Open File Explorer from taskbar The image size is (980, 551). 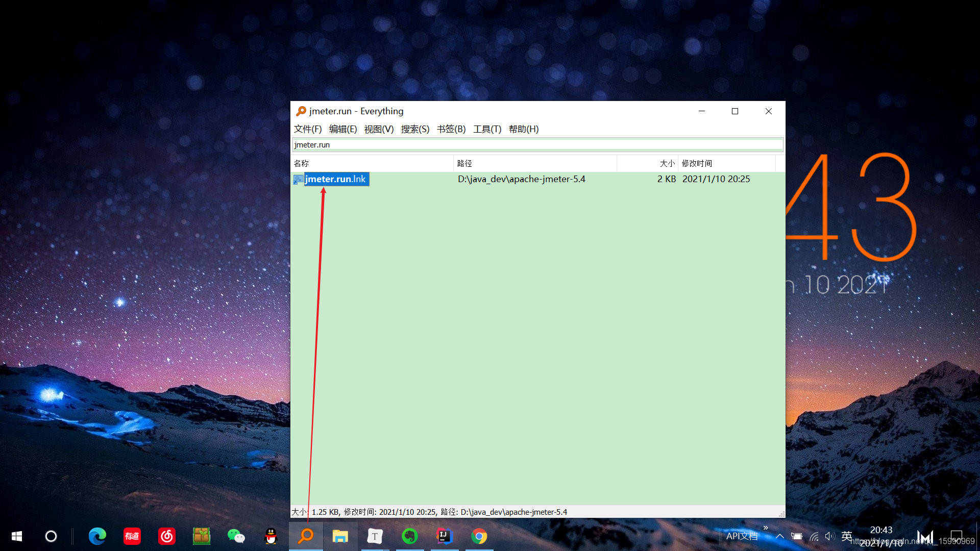[x=340, y=536]
